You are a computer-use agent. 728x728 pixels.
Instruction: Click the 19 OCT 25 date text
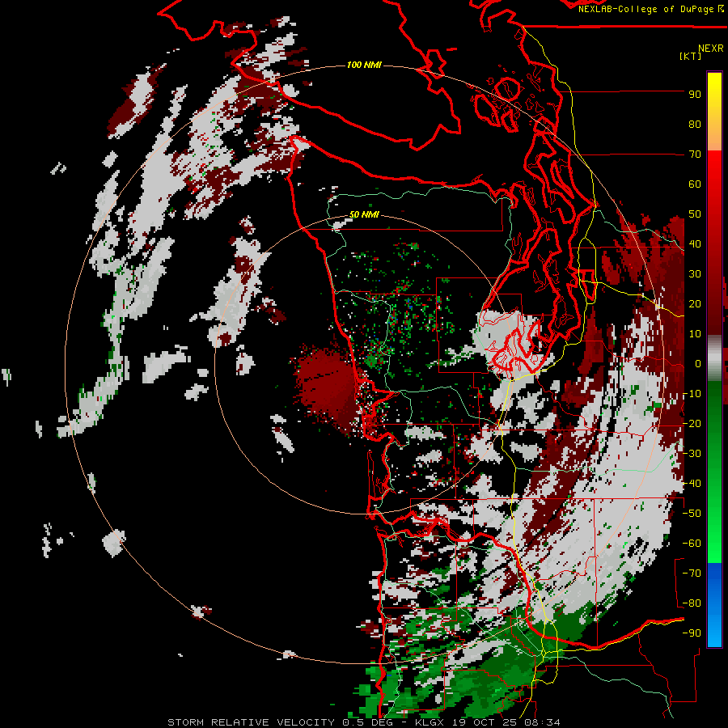[485, 722]
